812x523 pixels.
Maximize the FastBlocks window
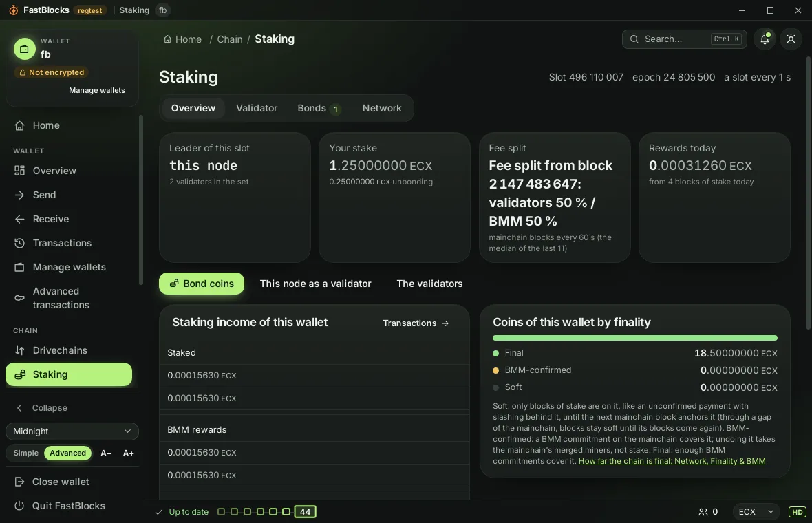coord(769,10)
